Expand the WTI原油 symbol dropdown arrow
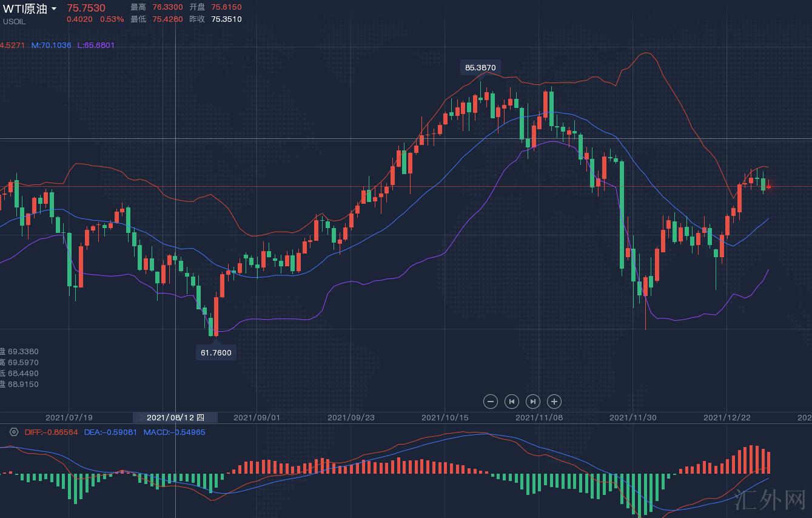 pos(54,8)
